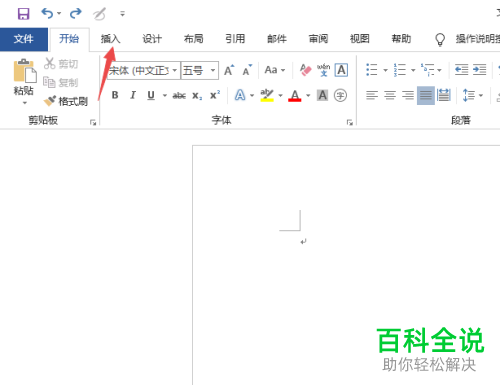Image resolution: width=500 pixels, height=385 pixels.
Task: Toggle italic formatting
Action: [x=133, y=95]
